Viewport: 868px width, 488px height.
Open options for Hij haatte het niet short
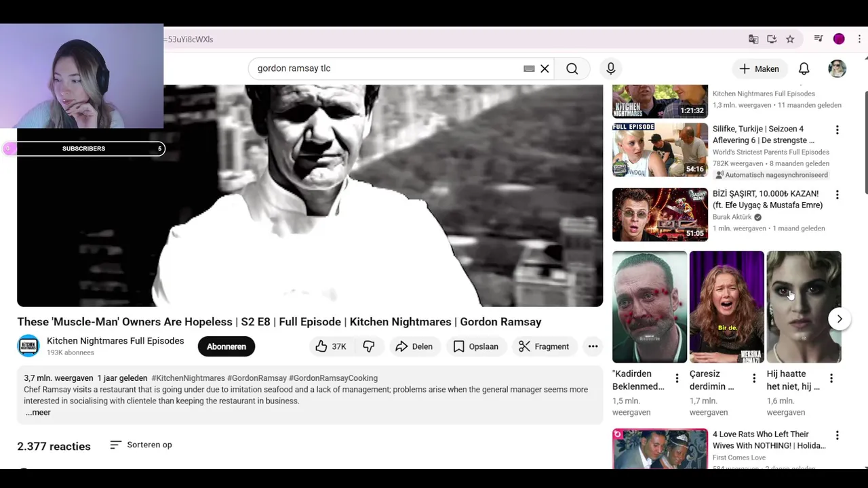pos(831,378)
